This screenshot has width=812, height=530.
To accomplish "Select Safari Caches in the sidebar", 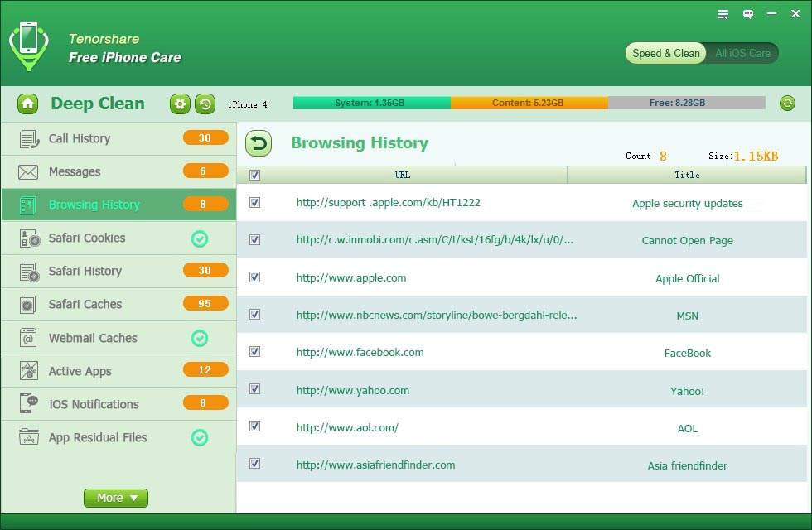I will (x=85, y=305).
